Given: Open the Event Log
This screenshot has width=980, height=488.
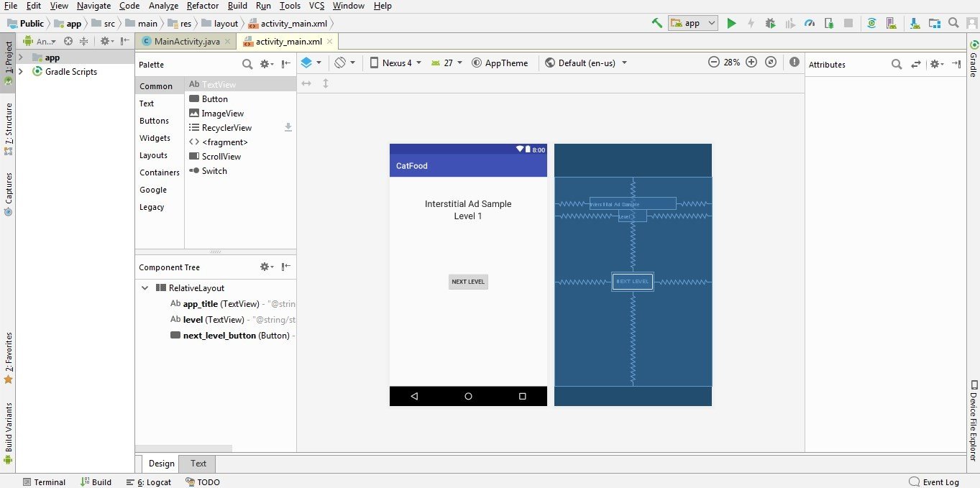Looking at the screenshot, I should [934, 482].
